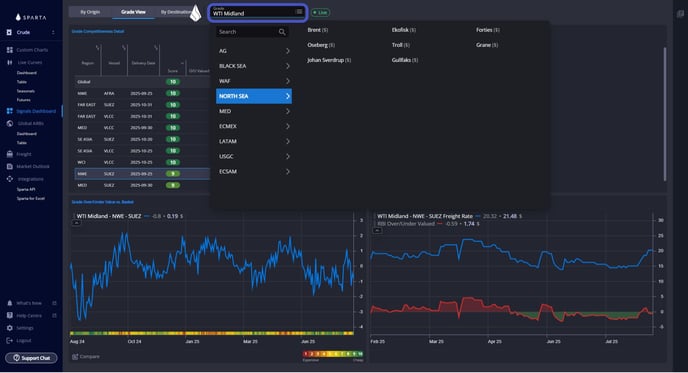
Task: Open Custom Charts icon in sidebar
Action: pyautogui.click(x=10, y=50)
